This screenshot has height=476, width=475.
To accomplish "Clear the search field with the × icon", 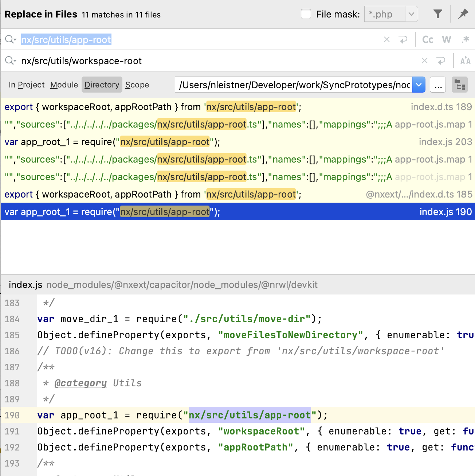I will click(386, 39).
